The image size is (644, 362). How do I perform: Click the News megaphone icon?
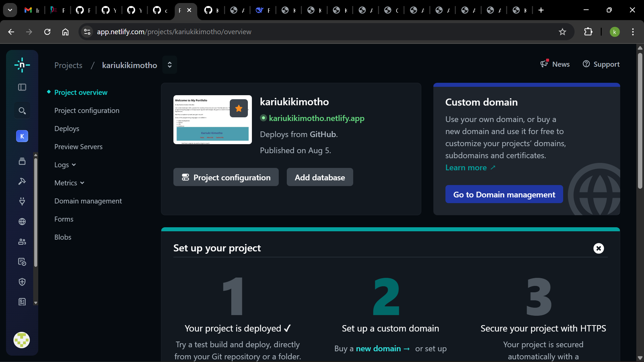coord(544,63)
